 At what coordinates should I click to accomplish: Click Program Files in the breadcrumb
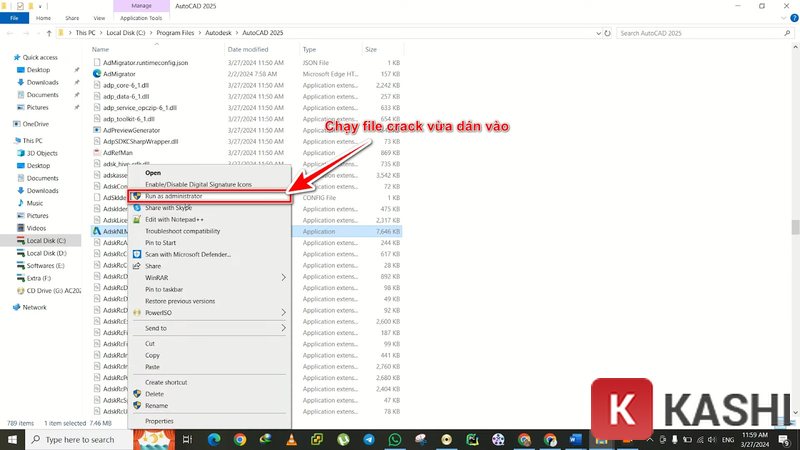[x=175, y=33]
